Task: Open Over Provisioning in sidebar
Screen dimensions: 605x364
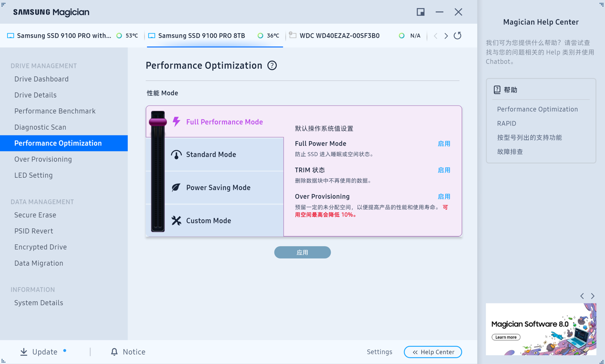Action: tap(43, 159)
